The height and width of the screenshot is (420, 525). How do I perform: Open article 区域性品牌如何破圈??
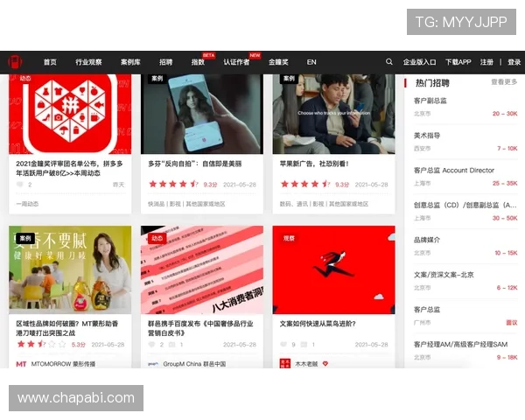point(67,328)
